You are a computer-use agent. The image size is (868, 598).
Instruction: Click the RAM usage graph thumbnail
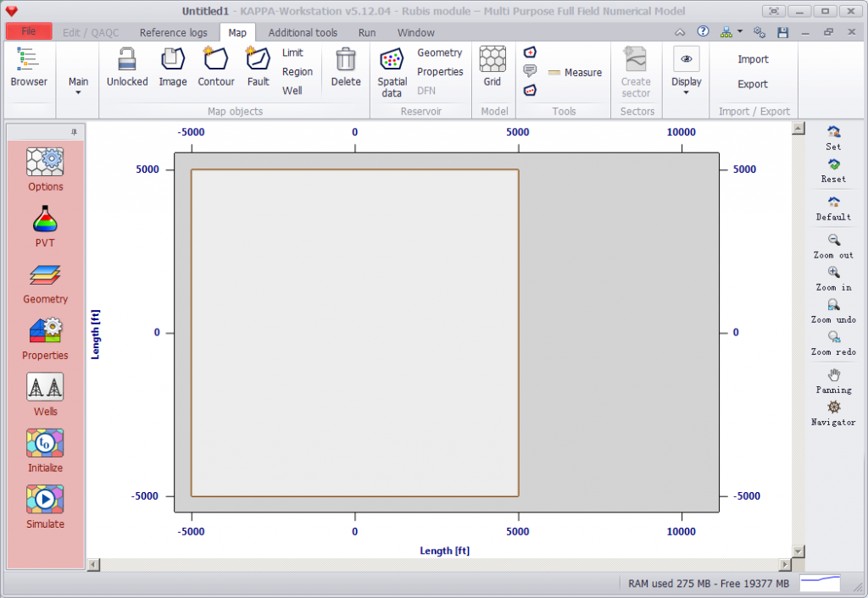[x=820, y=583]
